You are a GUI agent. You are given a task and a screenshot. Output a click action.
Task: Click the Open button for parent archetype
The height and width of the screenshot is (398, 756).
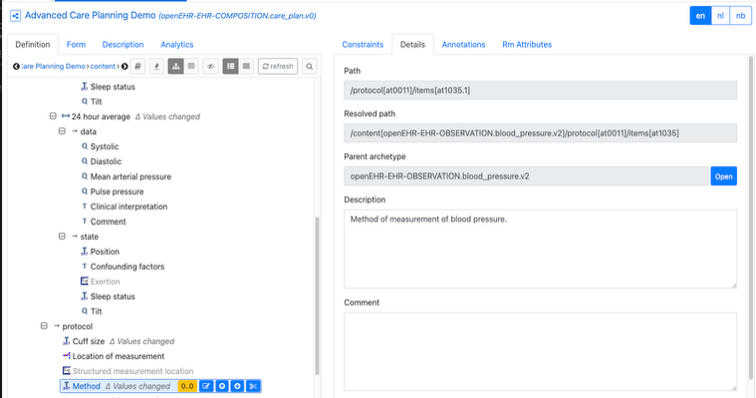pos(723,176)
